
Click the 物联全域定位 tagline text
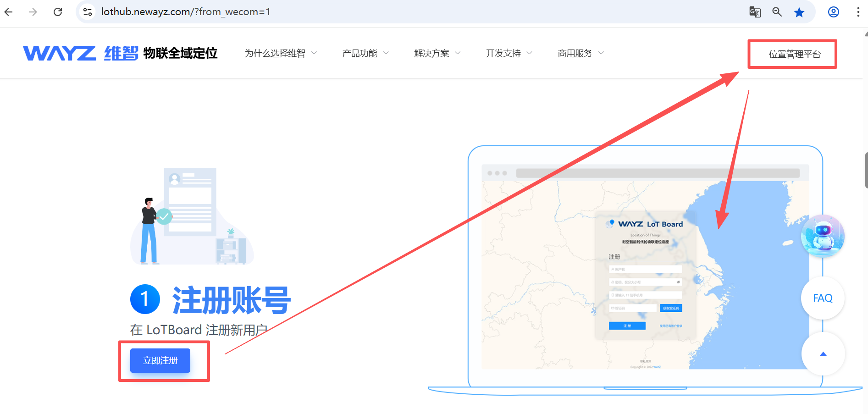click(180, 53)
